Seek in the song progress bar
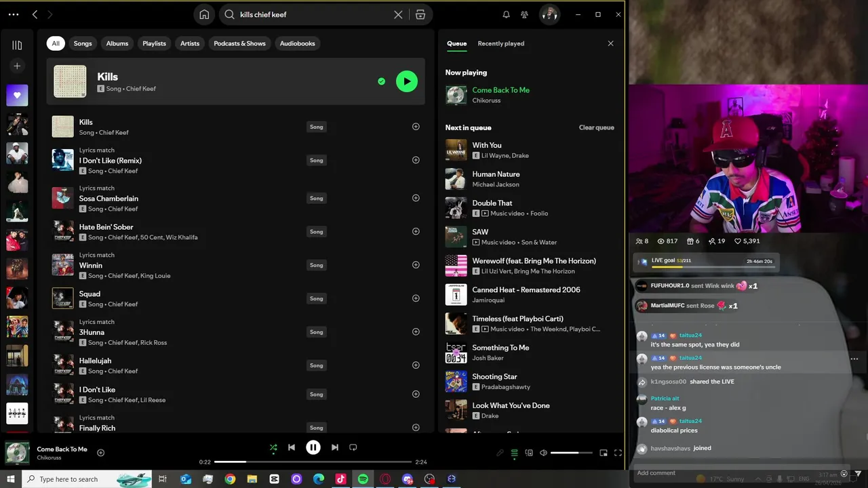868x488 pixels. pos(313,462)
